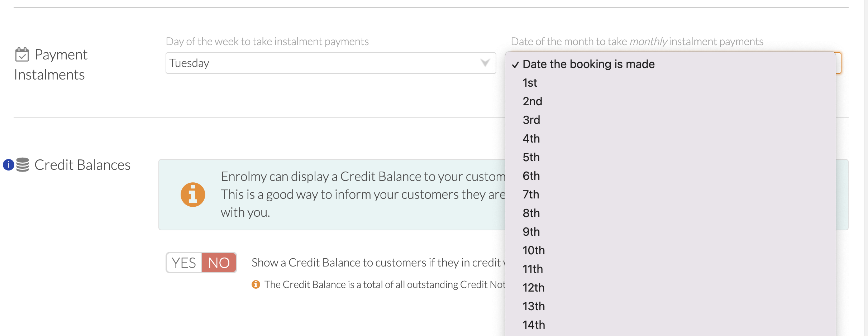Switch Credit Balance toggle to YES
Image resolution: width=868 pixels, height=336 pixels.
click(184, 263)
